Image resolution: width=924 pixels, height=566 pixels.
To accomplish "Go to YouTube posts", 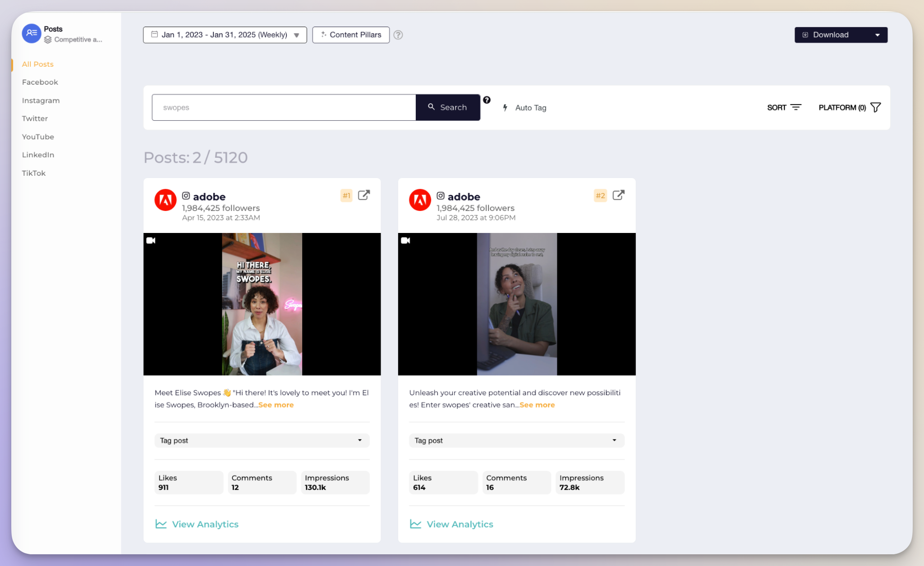I will click(x=38, y=137).
